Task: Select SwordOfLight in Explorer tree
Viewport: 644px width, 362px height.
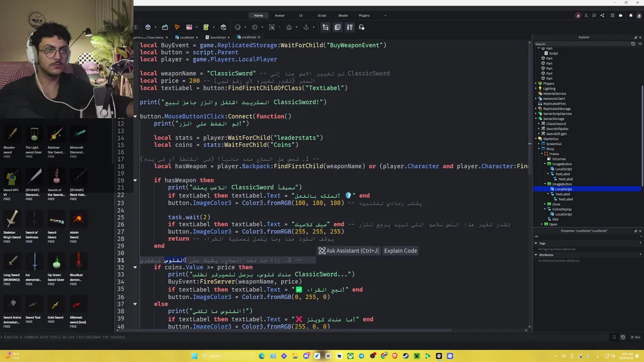Action: (556, 134)
